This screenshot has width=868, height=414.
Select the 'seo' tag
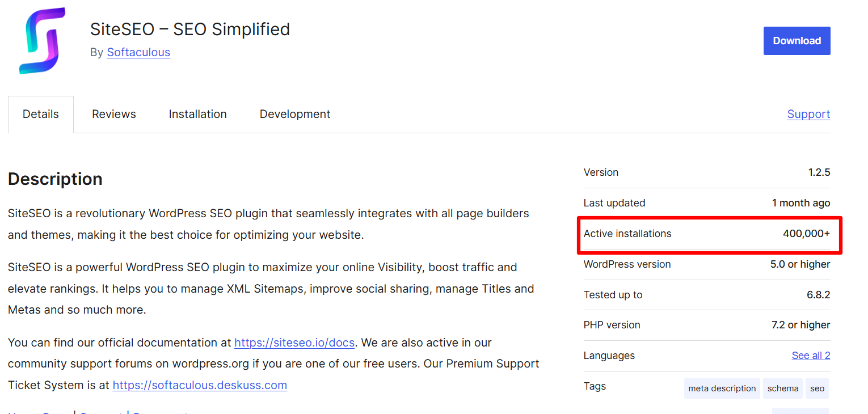pyautogui.click(x=817, y=388)
